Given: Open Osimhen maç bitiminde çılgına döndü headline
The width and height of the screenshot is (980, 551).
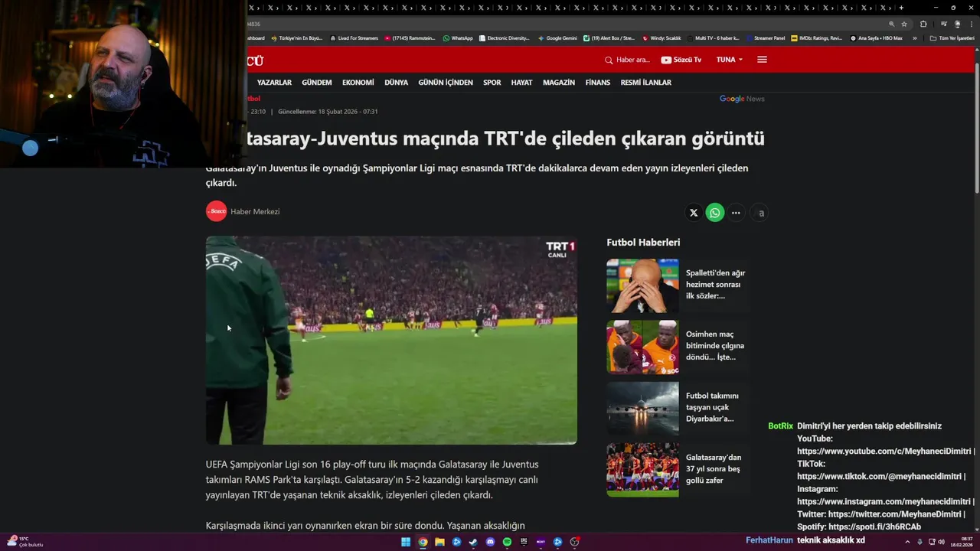Looking at the screenshot, I should (715, 346).
